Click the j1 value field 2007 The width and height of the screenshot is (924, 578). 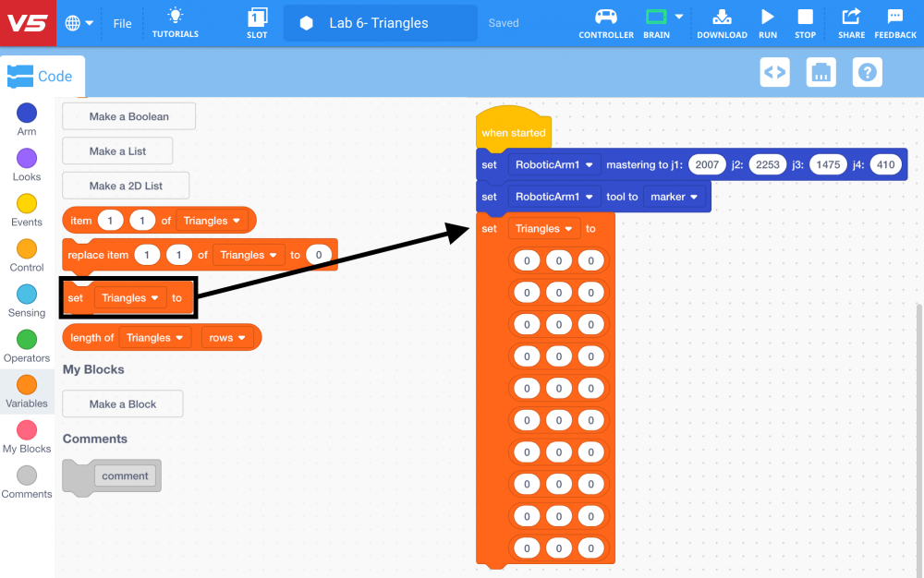[707, 164]
